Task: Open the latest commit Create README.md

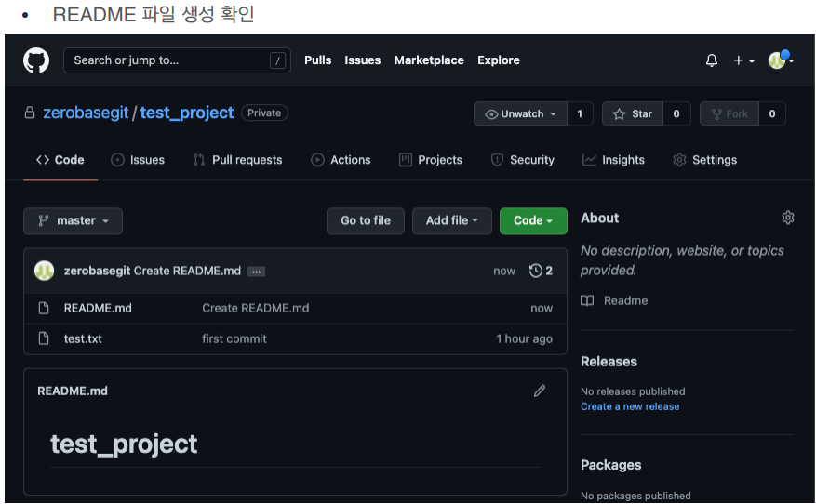Action: [187, 271]
